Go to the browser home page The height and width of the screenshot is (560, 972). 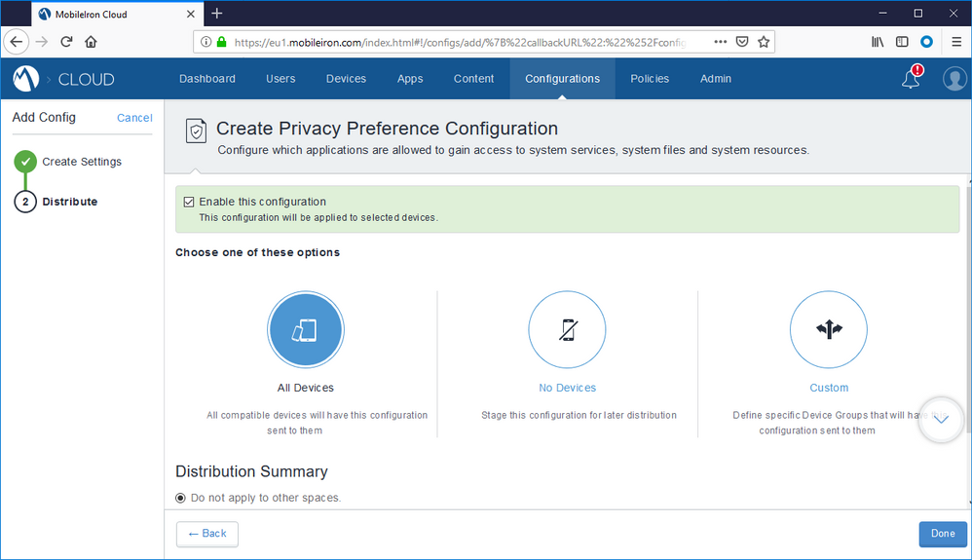[x=91, y=42]
